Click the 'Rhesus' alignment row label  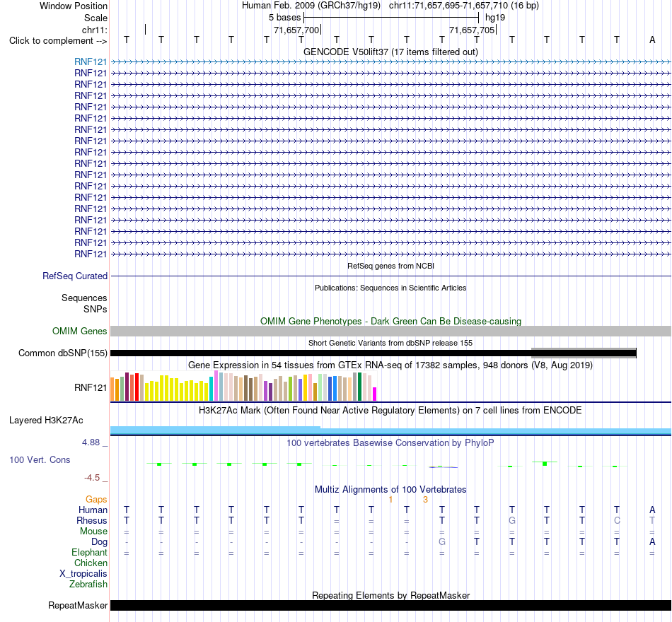92,521
